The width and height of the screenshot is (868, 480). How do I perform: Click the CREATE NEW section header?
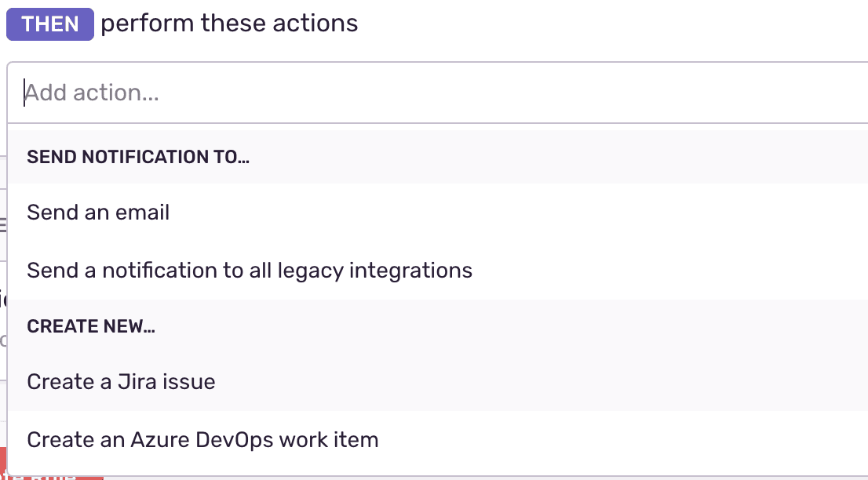(x=91, y=325)
